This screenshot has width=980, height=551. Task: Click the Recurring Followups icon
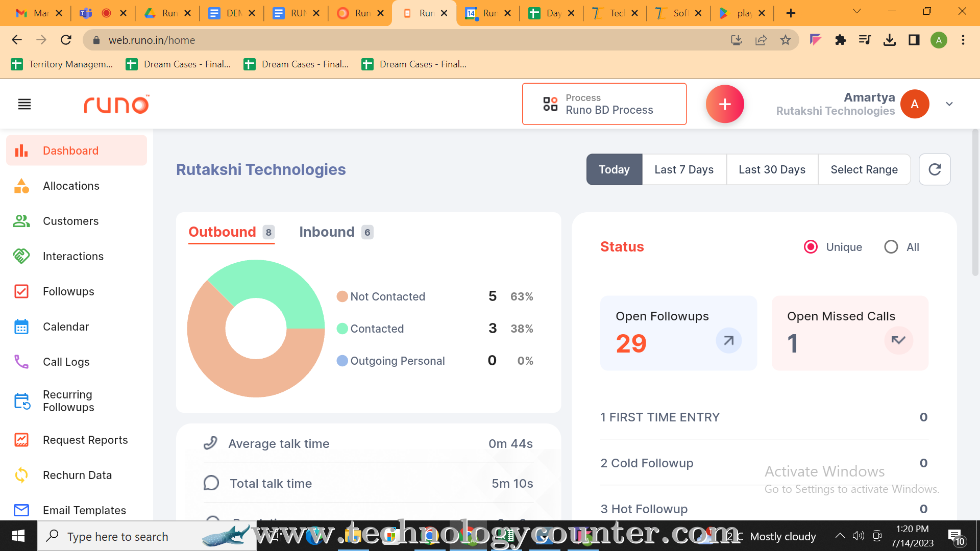[x=22, y=401]
